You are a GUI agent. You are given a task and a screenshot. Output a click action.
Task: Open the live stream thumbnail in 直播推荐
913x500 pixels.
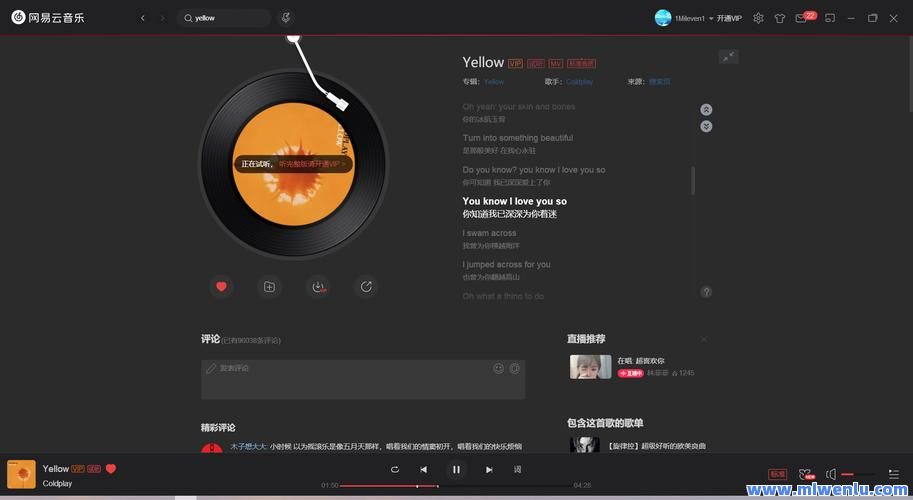tap(590, 367)
